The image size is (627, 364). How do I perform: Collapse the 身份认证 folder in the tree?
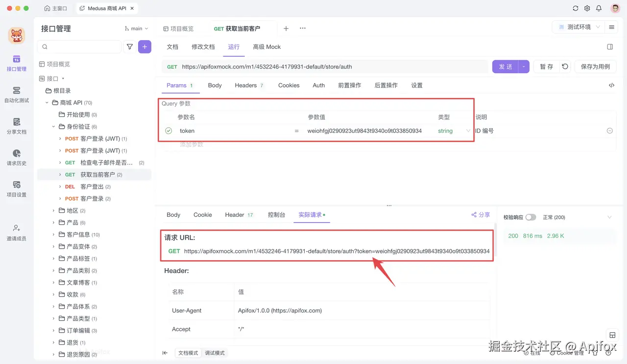[54, 126]
